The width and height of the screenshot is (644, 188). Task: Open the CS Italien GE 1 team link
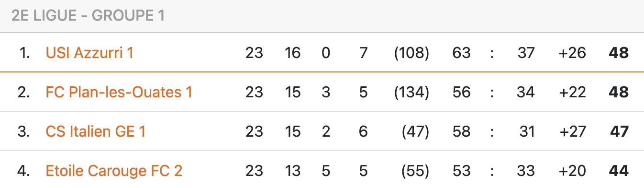(x=95, y=131)
